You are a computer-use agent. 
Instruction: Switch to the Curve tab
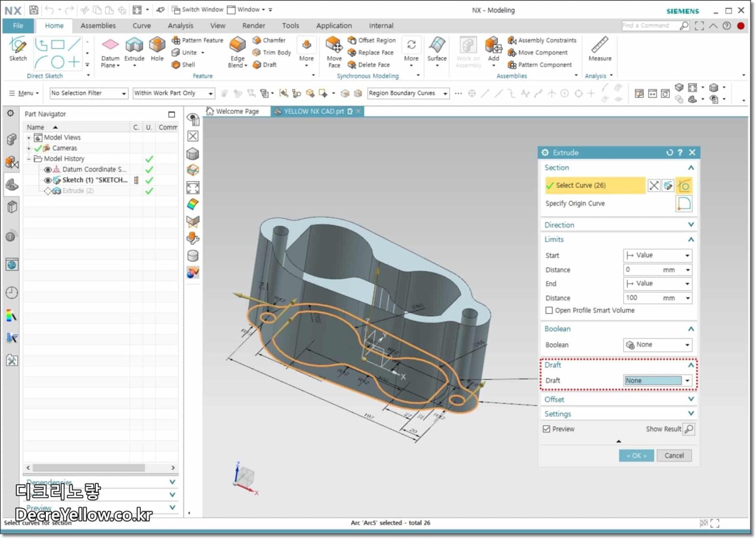(141, 26)
